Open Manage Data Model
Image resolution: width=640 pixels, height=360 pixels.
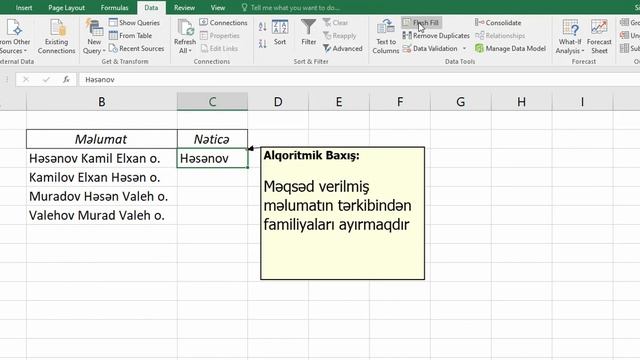[x=510, y=49]
